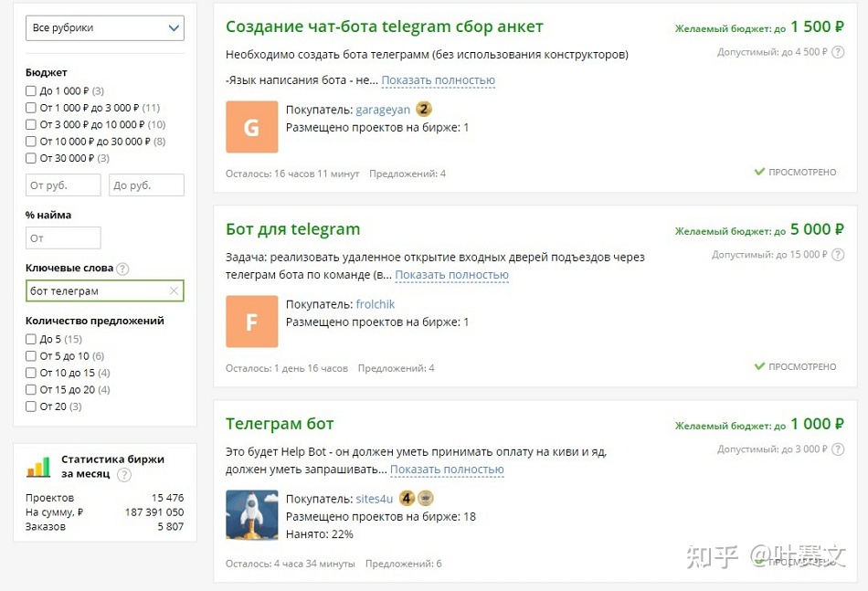
Task: Click sites4u's gold level 4 badge
Action: coord(407,499)
